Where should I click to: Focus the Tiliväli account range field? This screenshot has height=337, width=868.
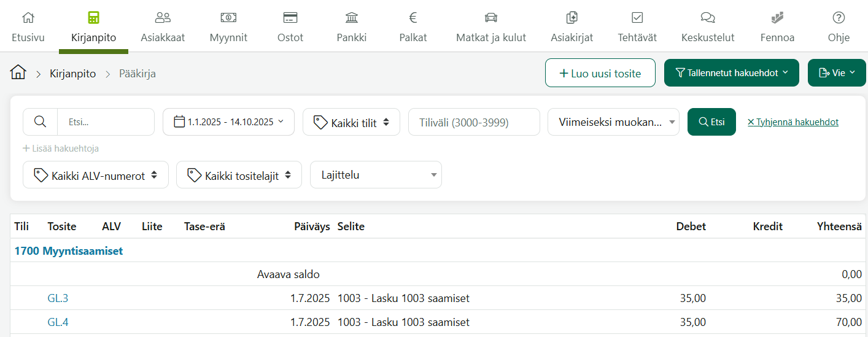[x=474, y=122]
